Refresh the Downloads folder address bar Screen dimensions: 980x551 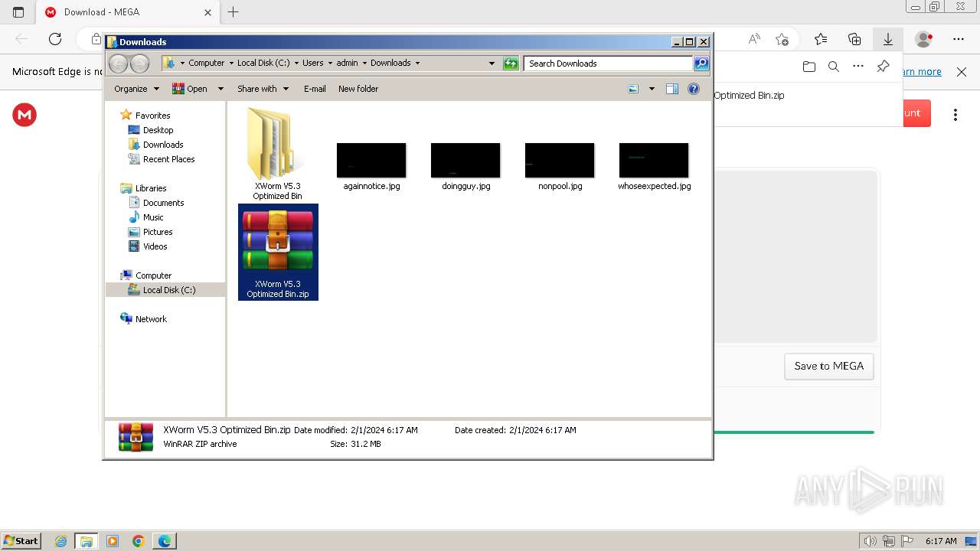pos(511,64)
